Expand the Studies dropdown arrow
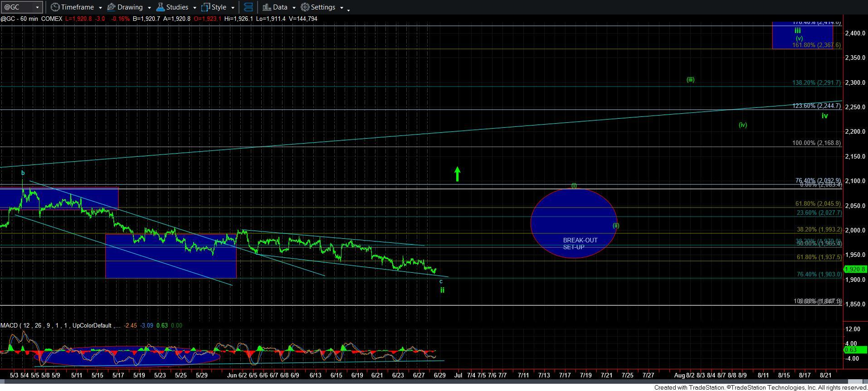This screenshot has width=868, height=391. 195,8
